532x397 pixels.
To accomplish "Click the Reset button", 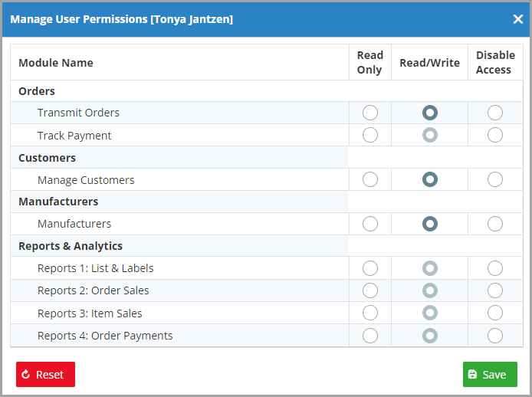I will [x=45, y=374].
